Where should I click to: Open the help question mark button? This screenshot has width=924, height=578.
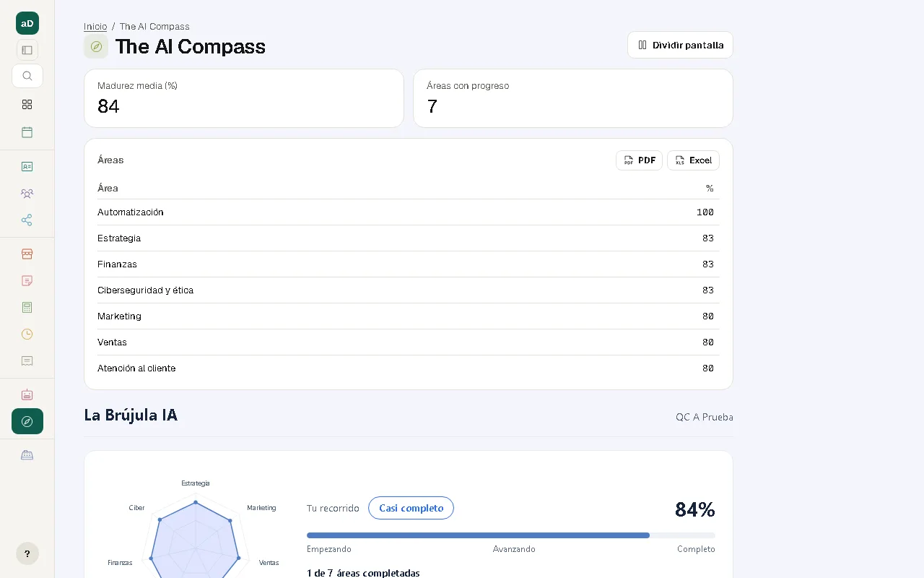pyautogui.click(x=27, y=554)
